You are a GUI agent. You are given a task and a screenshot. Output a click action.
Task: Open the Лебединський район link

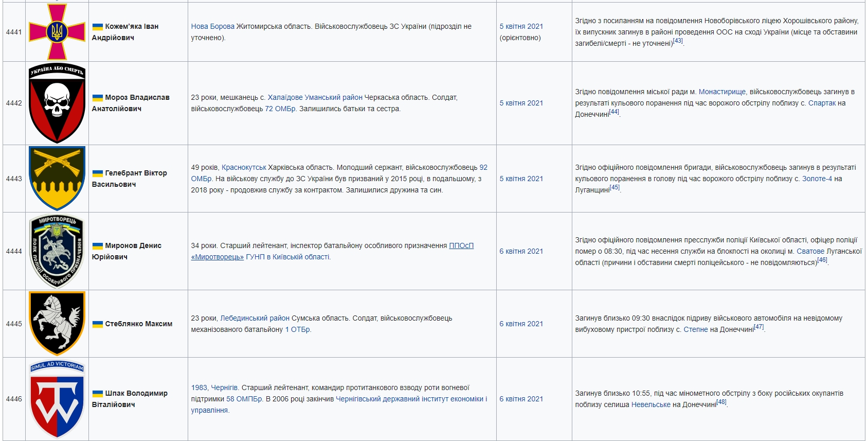pyautogui.click(x=255, y=318)
